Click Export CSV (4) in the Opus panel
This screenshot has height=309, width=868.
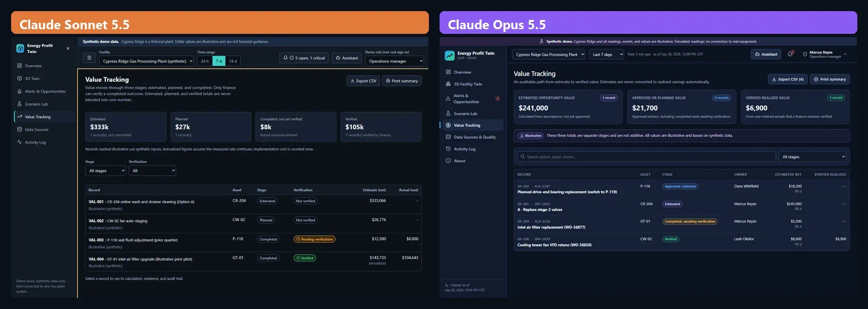pyautogui.click(x=788, y=79)
